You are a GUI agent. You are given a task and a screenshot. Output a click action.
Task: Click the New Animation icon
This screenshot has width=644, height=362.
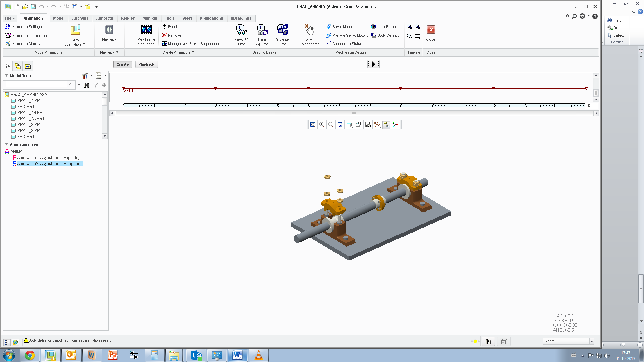(75, 30)
